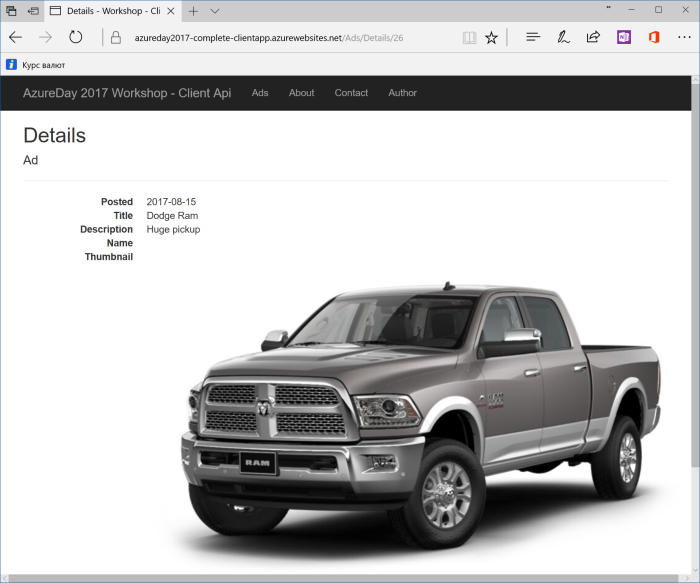
Task: Open the Ads navigation link
Action: click(260, 93)
